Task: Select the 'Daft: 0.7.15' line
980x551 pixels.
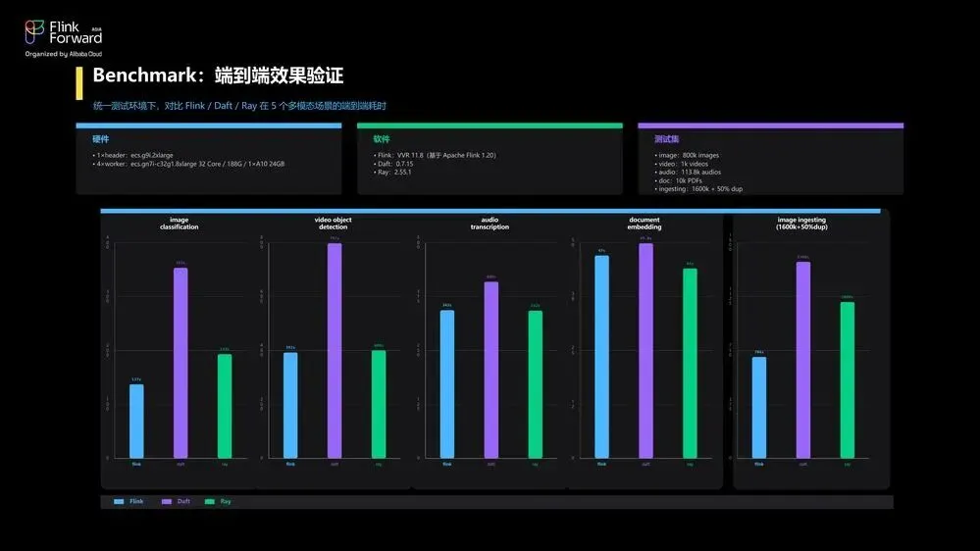Action: (x=393, y=164)
